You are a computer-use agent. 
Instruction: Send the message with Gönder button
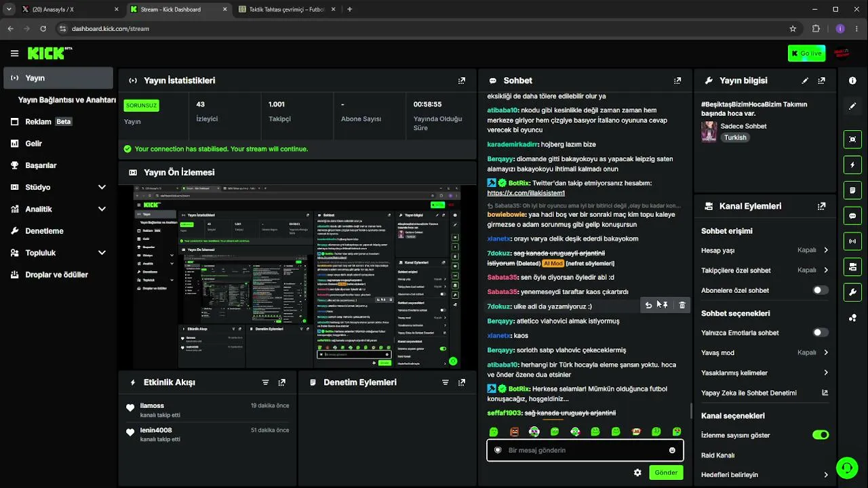(x=666, y=472)
